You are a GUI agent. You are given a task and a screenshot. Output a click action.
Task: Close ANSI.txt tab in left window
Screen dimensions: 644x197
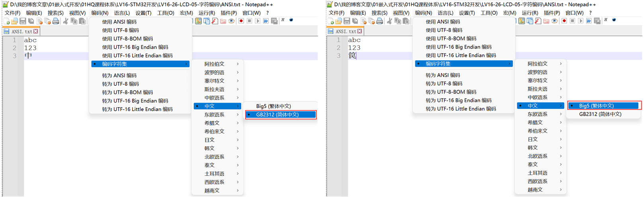(36, 31)
